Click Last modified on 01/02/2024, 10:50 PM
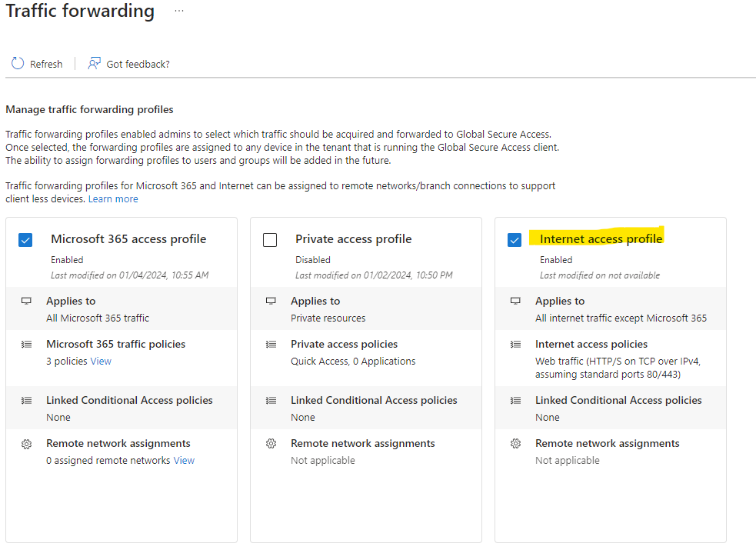 tap(374, 275)
